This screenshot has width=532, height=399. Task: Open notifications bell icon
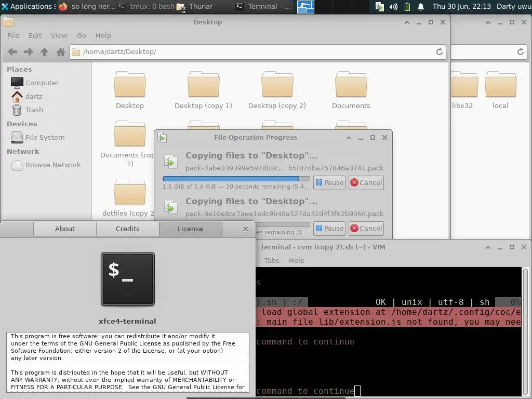tap(421, 7)
